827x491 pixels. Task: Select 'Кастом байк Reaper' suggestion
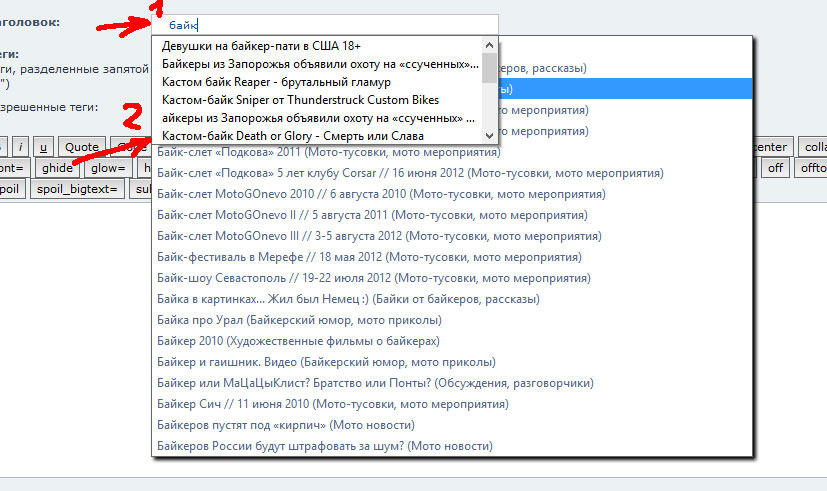coord(276,82)
